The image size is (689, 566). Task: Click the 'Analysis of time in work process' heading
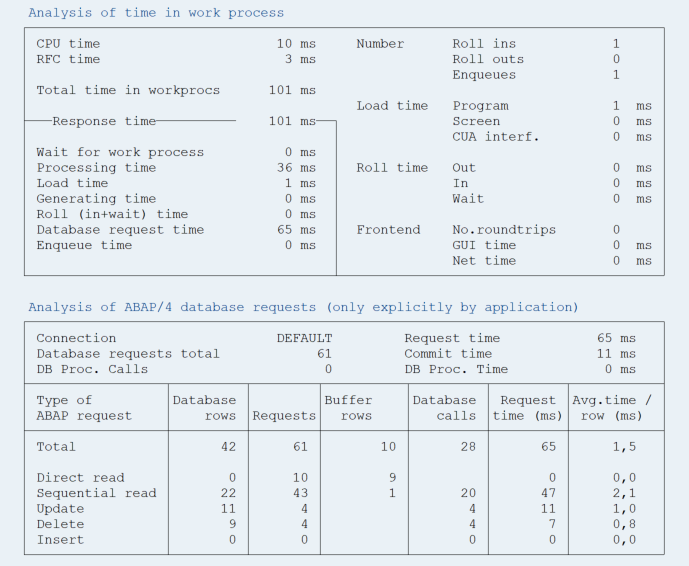(x=156, y=13)
